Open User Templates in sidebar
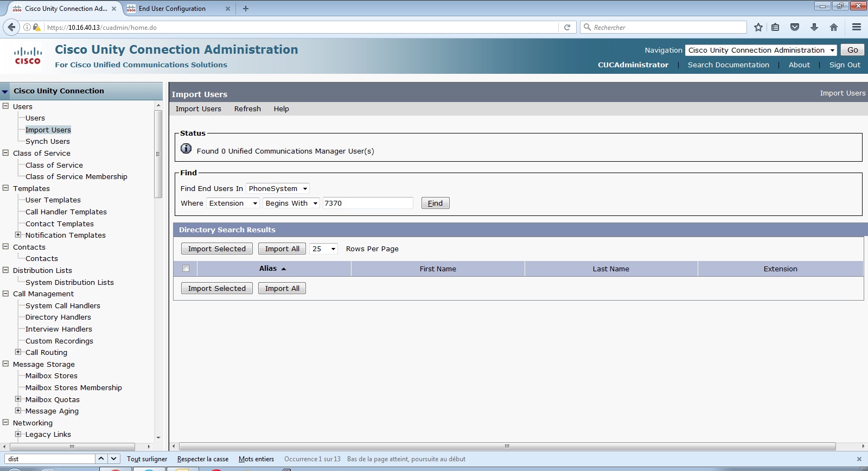868x471 pixels. [53, 200]
